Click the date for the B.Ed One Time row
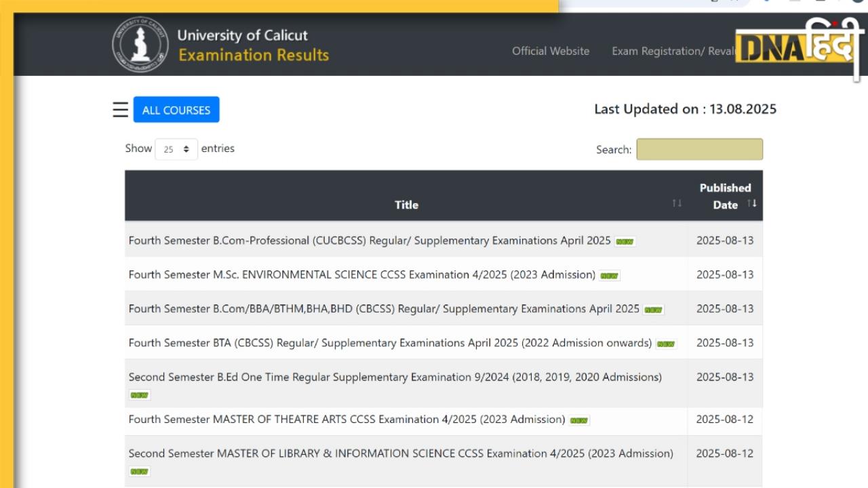868x488 pixels. pyautogui.click(x=725, y=377)
